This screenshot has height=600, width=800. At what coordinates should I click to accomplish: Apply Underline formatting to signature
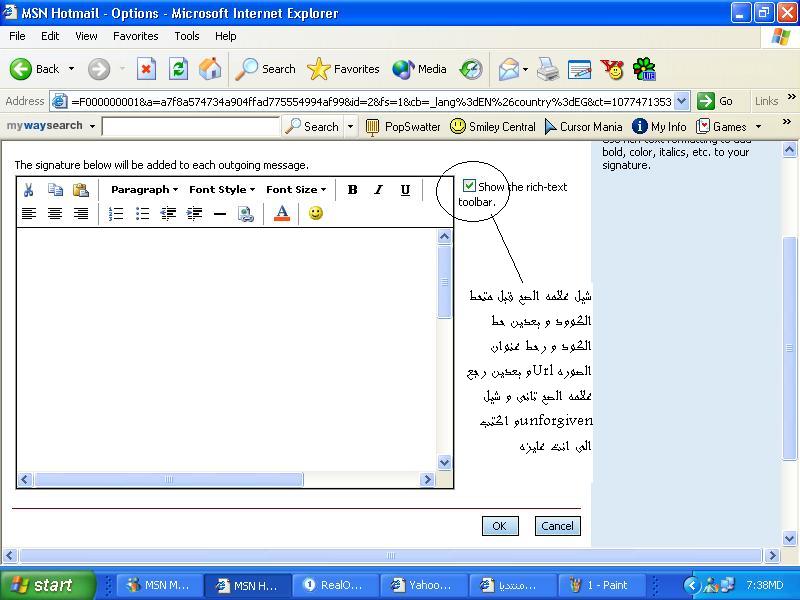click(x=405, y=190)
